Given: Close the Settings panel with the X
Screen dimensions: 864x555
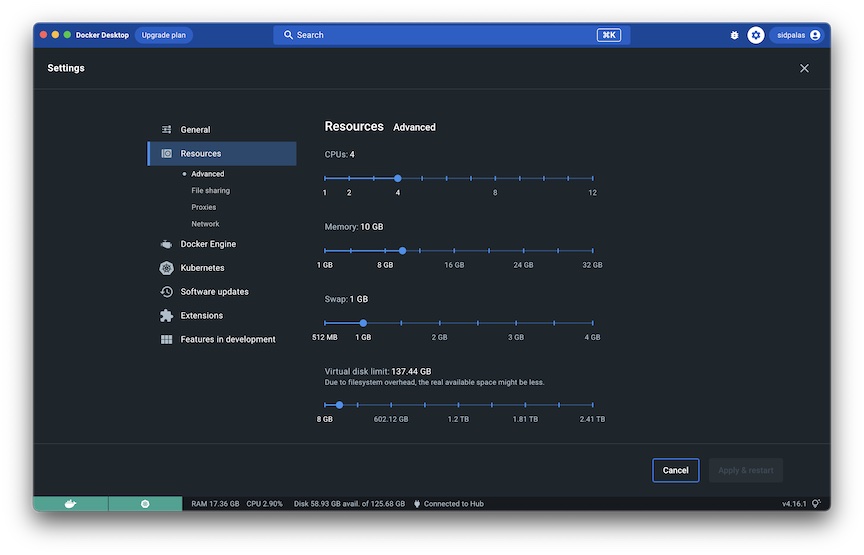Looking at the screenshot, I should pyautogui.click(x=804, y=68).
